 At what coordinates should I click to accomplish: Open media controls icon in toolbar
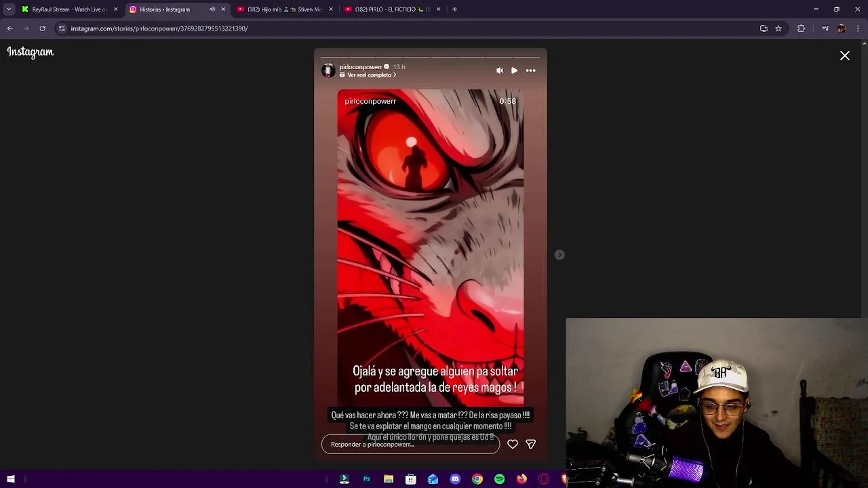click(x=825, y=28)
